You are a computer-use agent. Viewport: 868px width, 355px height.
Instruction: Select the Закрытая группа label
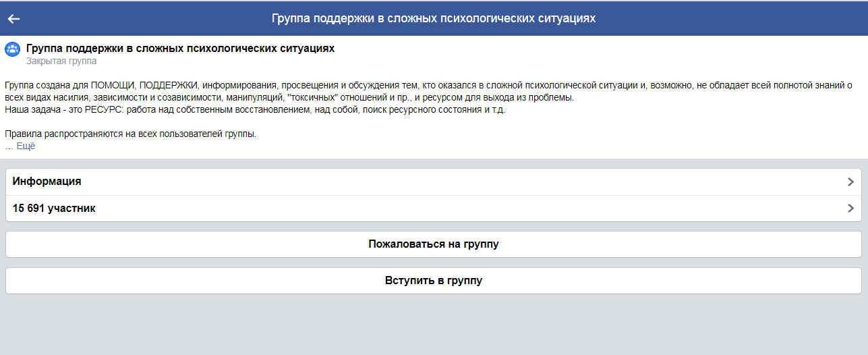(61, 61)
